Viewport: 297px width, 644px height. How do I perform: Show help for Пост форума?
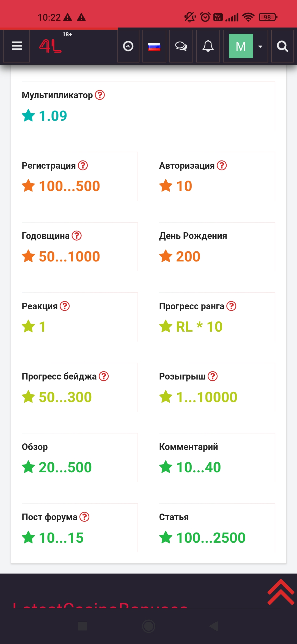click(x=84, y=517)
